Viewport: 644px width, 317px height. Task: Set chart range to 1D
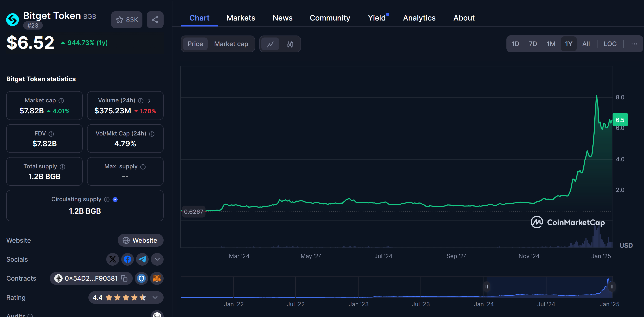click(x=515, y=44)
